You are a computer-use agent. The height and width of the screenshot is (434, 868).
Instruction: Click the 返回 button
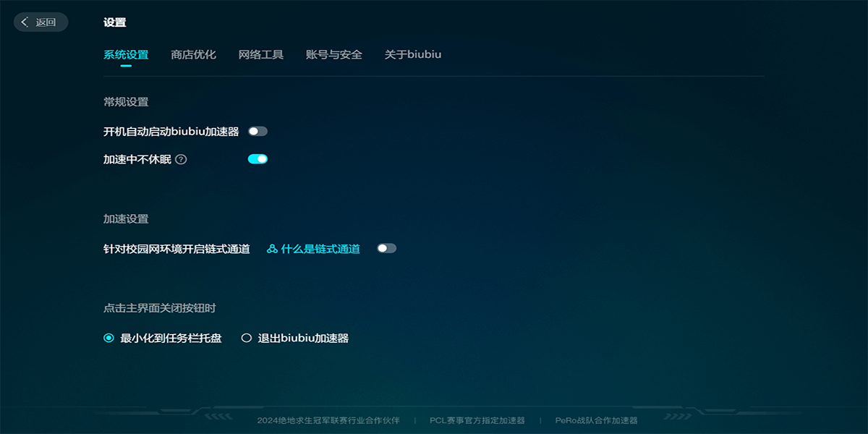pos(41,22)
